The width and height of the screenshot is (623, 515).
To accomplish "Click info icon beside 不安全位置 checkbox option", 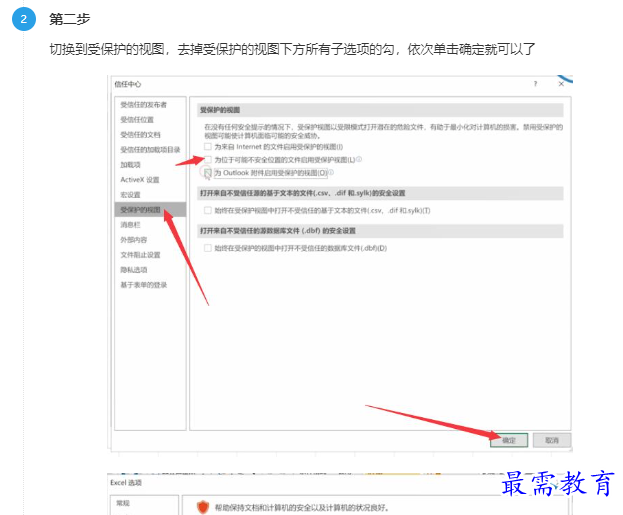I will click(x=359, y=159).
